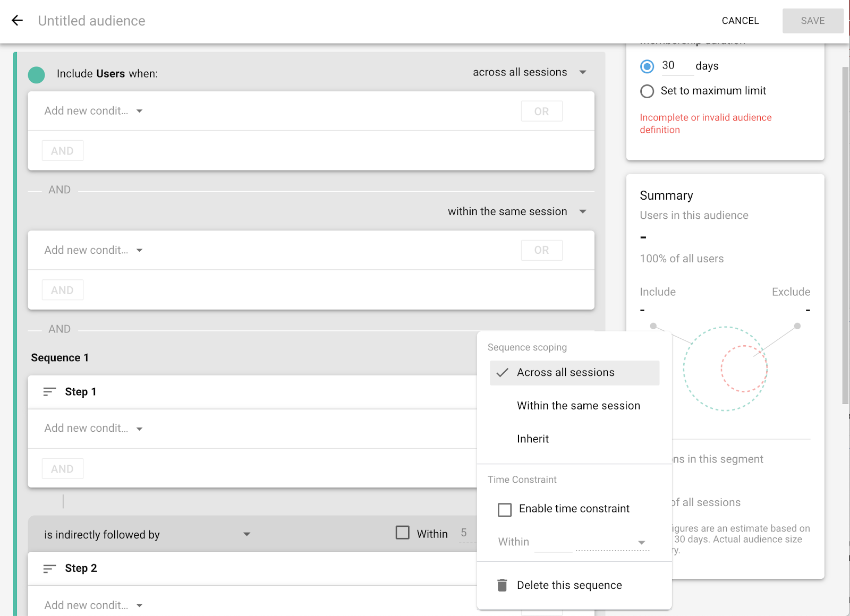Click the back arrow icon

(x=18, y=21)
